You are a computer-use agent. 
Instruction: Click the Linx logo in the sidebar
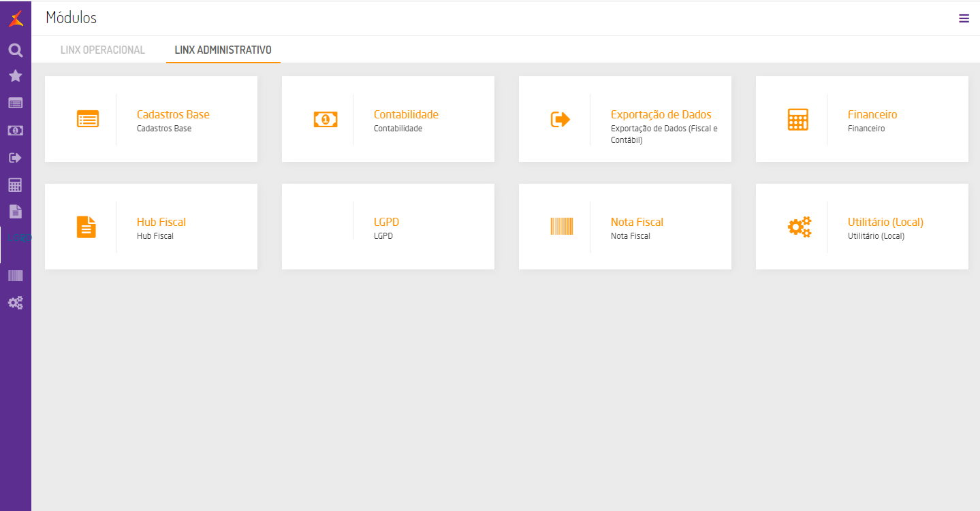coord(16,19)
